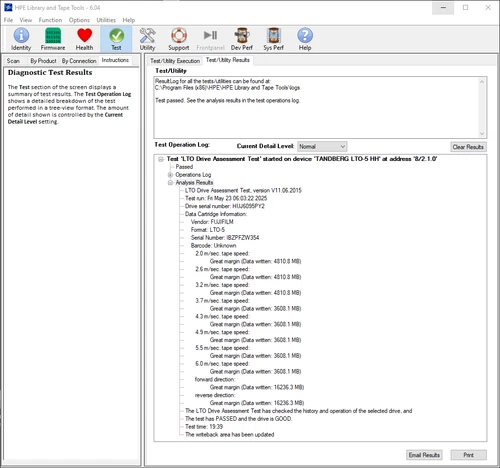The height and width of the screenshot is (468, 500).
Task: Collapse the Analysis Results node
Action: pos(170,183)
